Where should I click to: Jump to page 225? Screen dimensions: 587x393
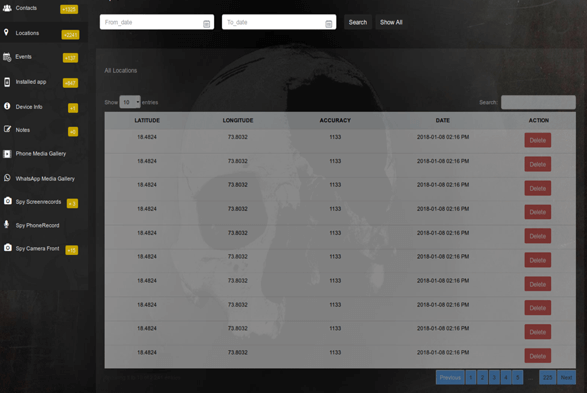[547, 377]
